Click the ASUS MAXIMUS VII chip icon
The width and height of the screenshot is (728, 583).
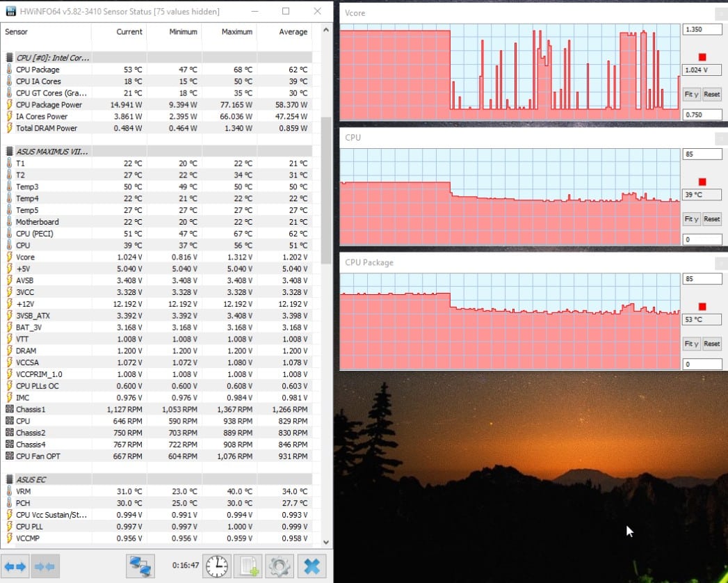coord(9,152)
